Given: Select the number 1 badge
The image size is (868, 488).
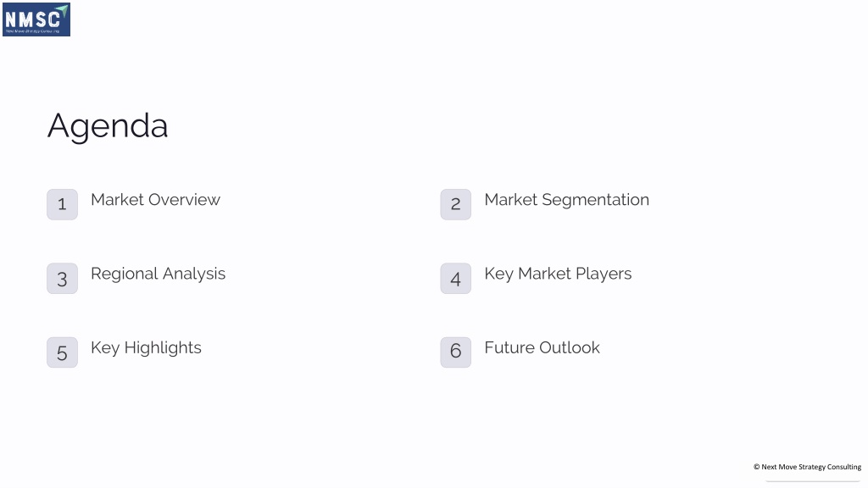Looking at the screenshot, I should click(x=62, y=205).
